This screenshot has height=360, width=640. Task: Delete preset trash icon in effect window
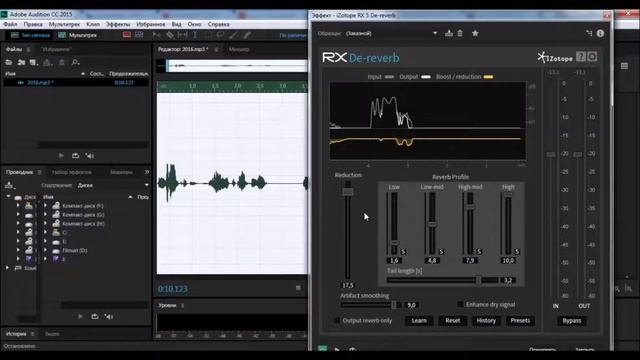pos(460,33)
